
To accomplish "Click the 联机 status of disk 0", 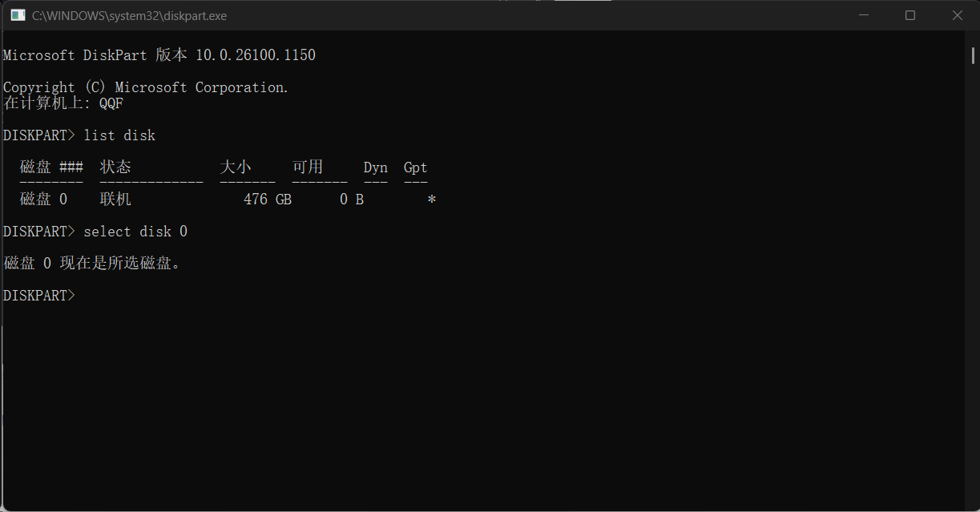I will coord(115,200).
